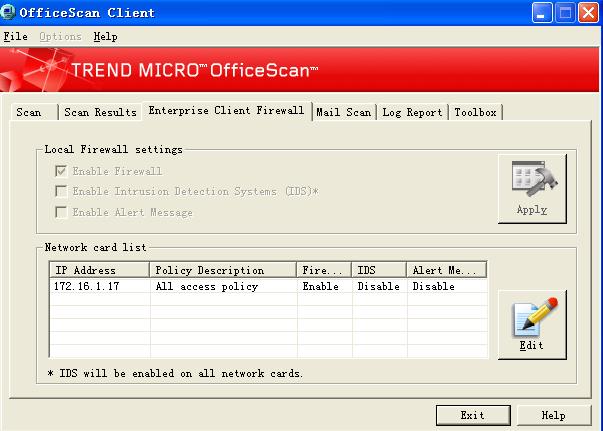Click the Exit button
603x431 pixels.
(473, 415)
